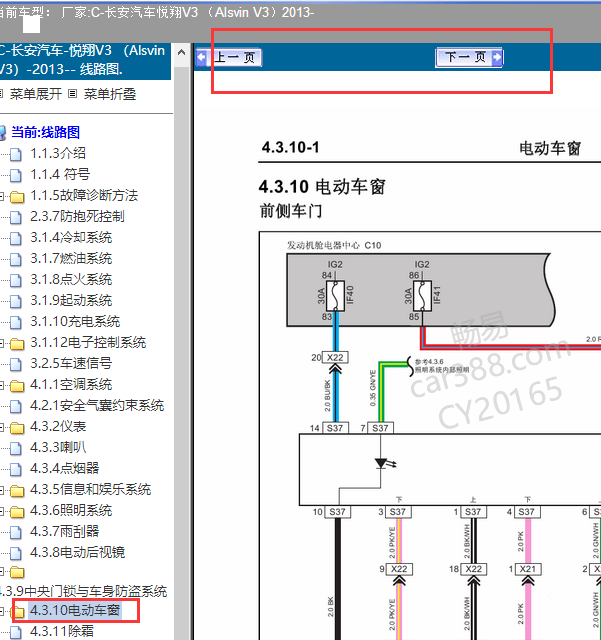The height and width of the screenshot is (640, 601).
Task: Open 4.3.2仪表 folder item
Action: point(58,427)
